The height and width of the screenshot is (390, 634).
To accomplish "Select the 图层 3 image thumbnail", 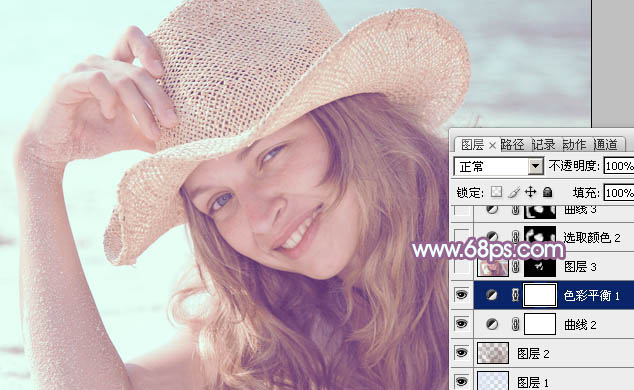I will [x=493, y=267].
